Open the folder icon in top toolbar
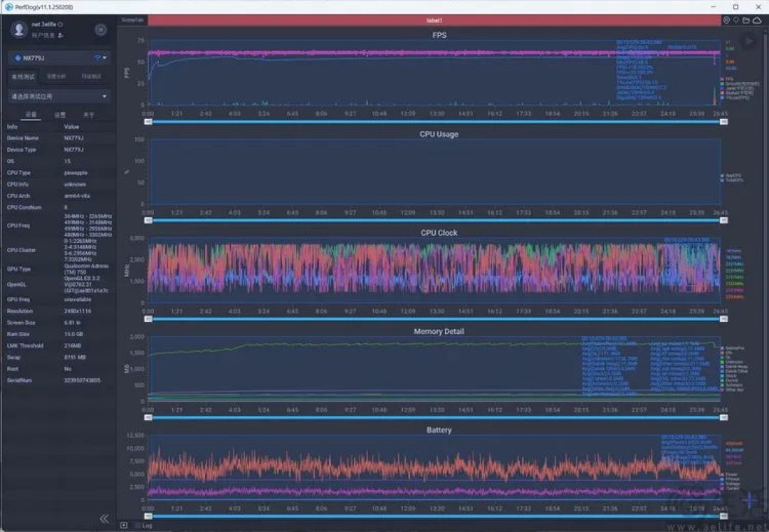 pyautogui.click(x=746, y=20)
